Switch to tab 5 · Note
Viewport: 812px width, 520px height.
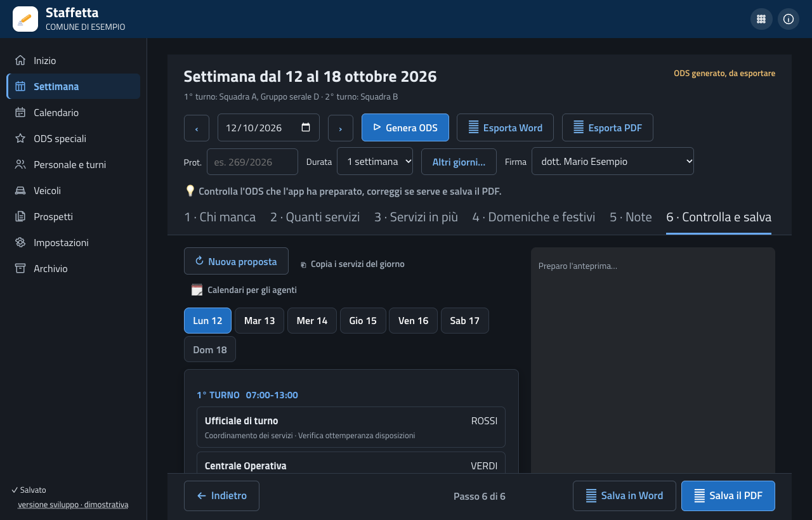(631, 217)
